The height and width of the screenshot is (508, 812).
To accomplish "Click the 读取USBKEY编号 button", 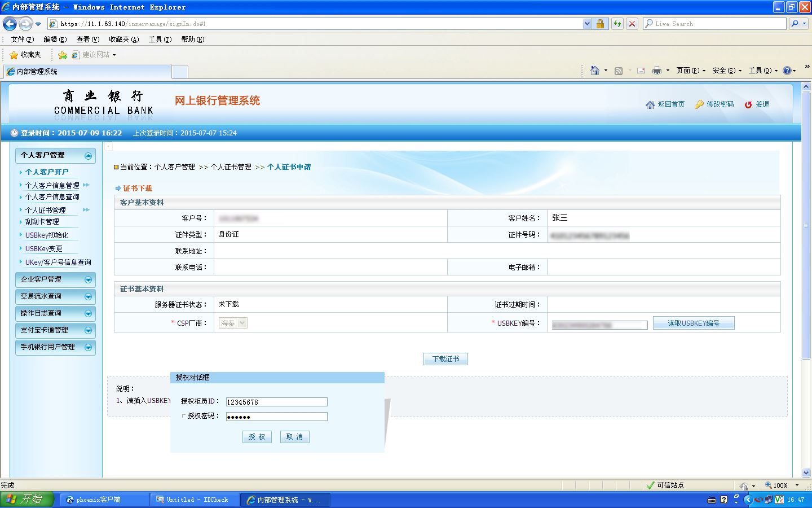I will coord(694,323).
